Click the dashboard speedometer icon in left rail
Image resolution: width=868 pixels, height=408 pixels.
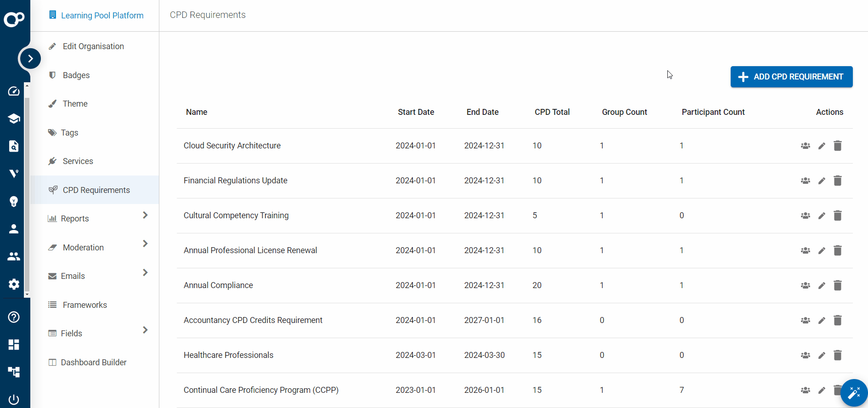pyautogui.click(x=14, y=91)
